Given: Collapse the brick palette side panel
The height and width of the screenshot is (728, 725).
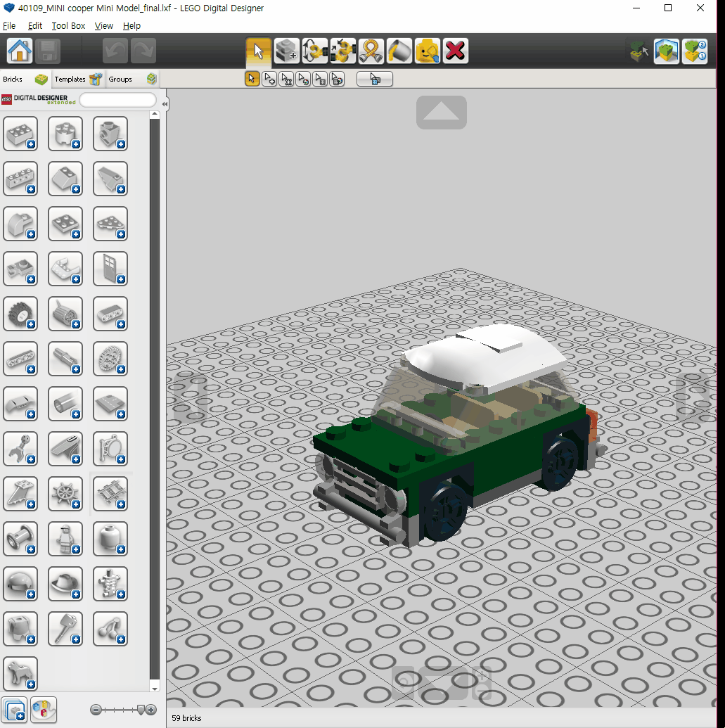Looking at the screenshot, I should [165, 104].
